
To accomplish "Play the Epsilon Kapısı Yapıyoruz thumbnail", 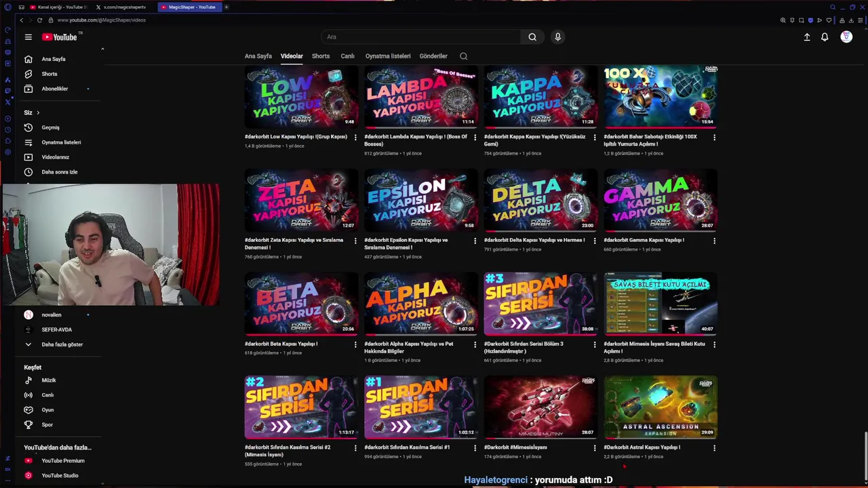I will click(x=421, y=200).
